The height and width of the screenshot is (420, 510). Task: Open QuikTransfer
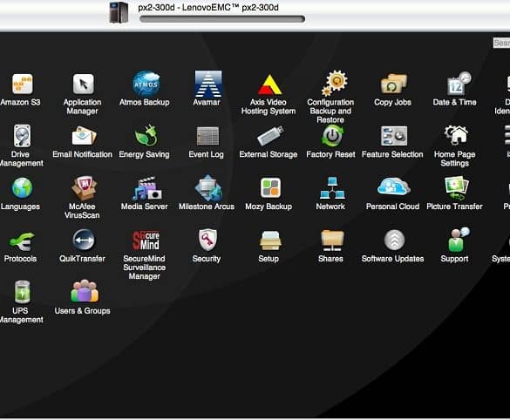point(84,240)
